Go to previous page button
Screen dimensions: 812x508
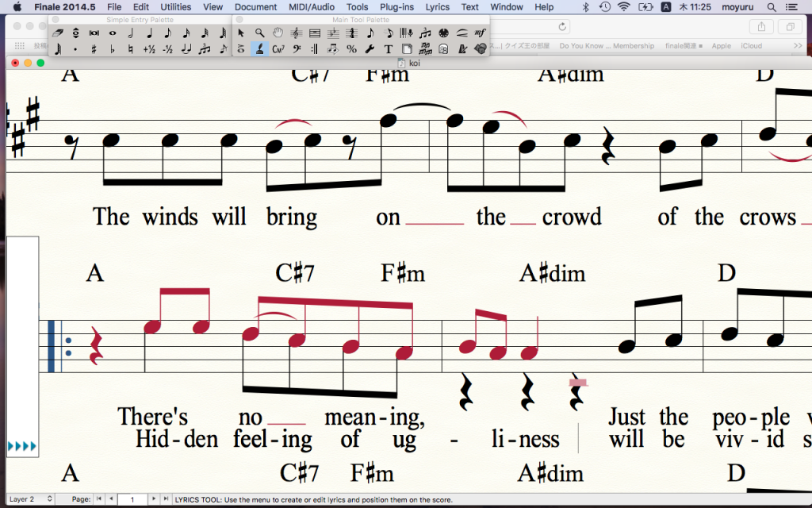[111, 498]
